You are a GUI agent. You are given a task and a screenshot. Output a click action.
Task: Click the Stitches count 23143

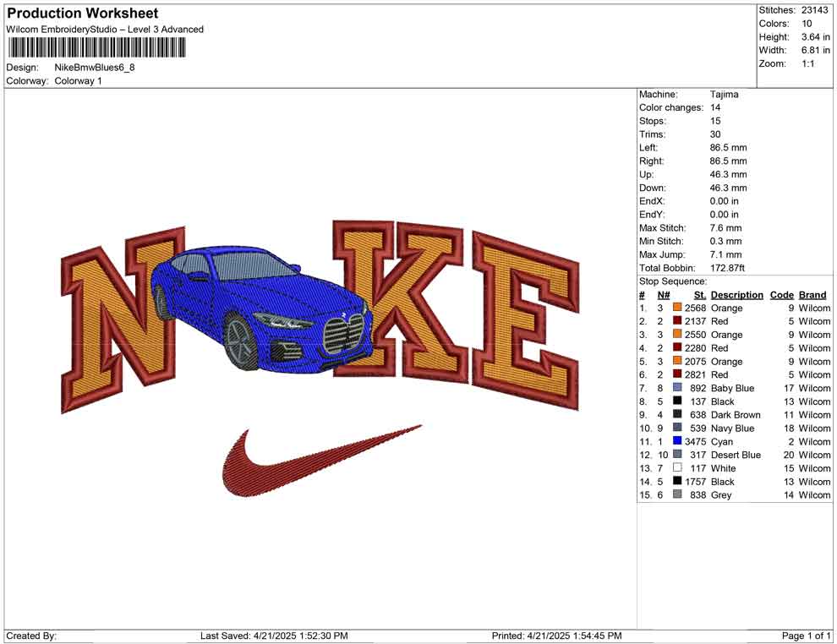click(x=814, y=10)
